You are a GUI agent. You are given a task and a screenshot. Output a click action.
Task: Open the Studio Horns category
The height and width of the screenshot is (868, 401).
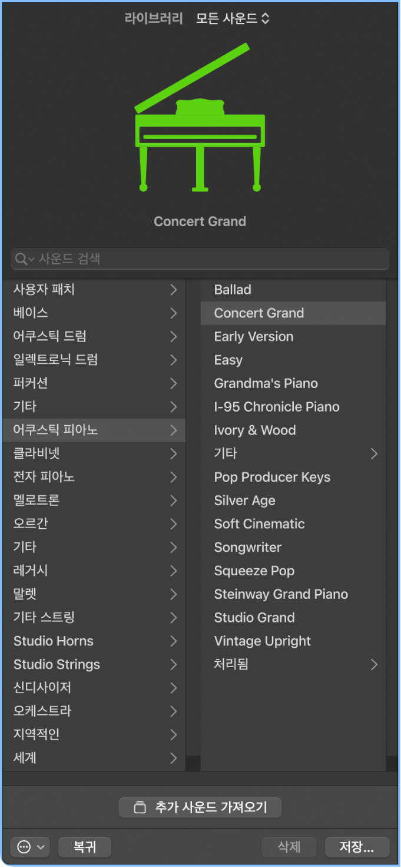pos(94,641)
